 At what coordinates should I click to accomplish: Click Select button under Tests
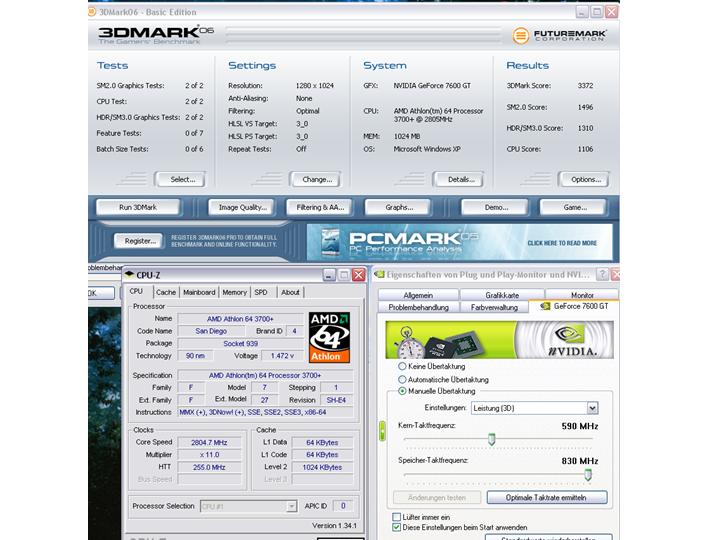pyautogui.click(x=182, y=179)
